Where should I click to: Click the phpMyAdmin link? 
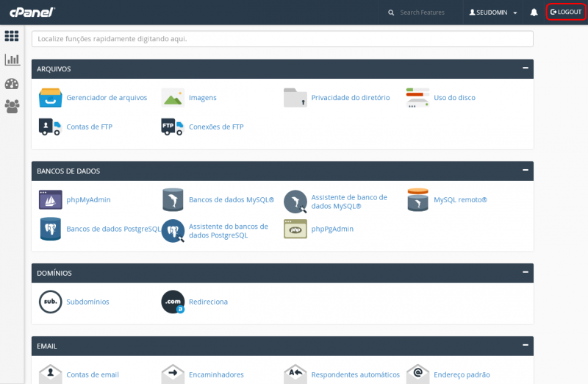point(88,199)
